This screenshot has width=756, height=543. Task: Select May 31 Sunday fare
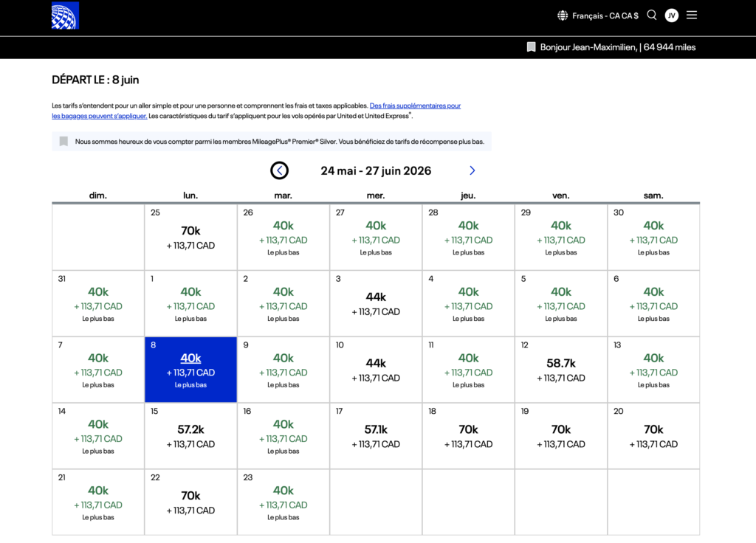[x=98, y=303]
